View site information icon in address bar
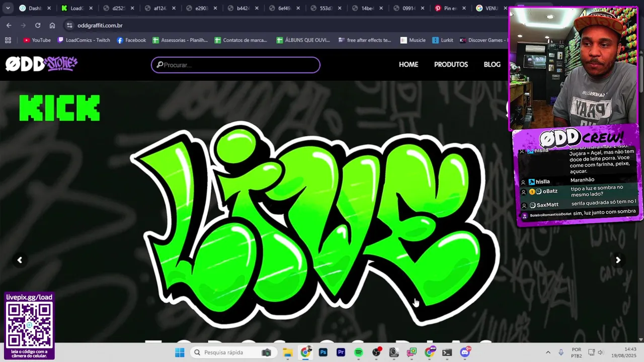This screenshot has width=644, height=362. pyautogui.click(x=69, y=25)
